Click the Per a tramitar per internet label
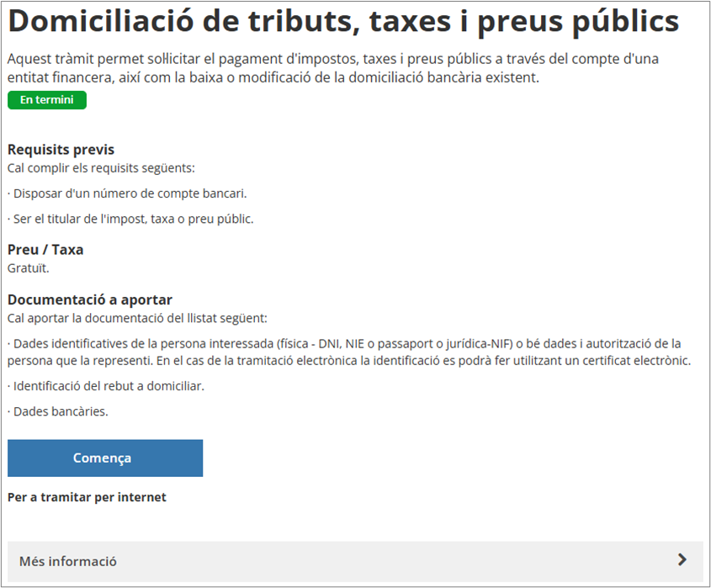 pyautogui.click(x=87, y=497)
